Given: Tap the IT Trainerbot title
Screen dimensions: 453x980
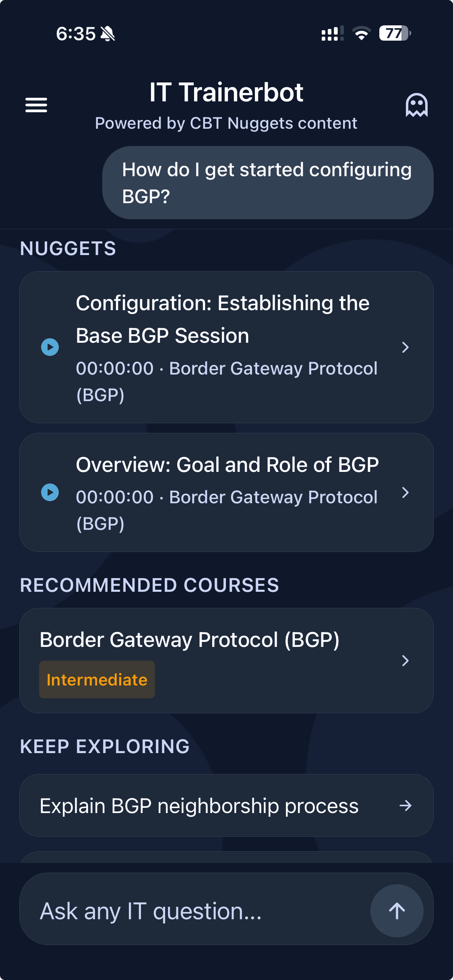Looking at the screenshot, I should point(226,93).
